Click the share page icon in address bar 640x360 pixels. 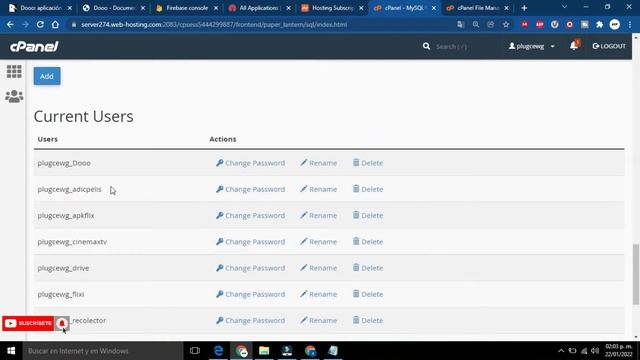tap(491, 24)
